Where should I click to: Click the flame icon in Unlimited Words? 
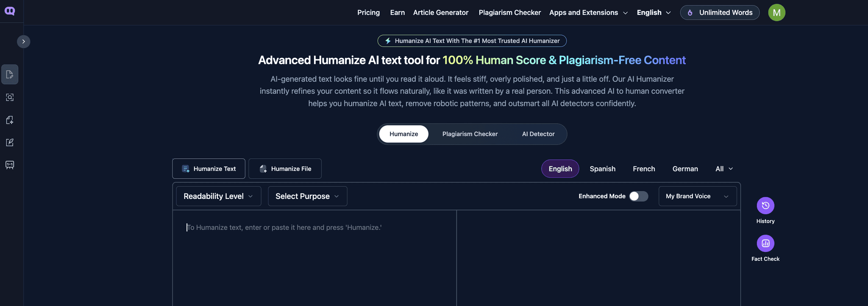point(690,13)
